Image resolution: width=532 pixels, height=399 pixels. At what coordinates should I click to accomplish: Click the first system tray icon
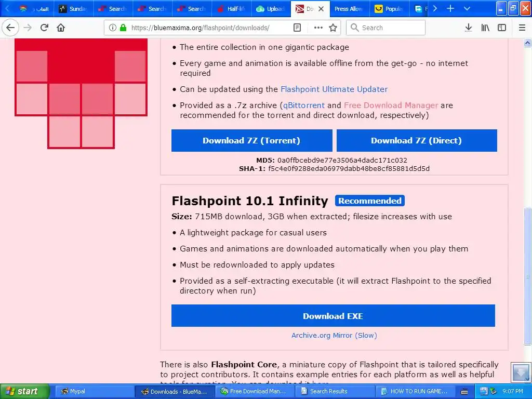coord(484,391)
